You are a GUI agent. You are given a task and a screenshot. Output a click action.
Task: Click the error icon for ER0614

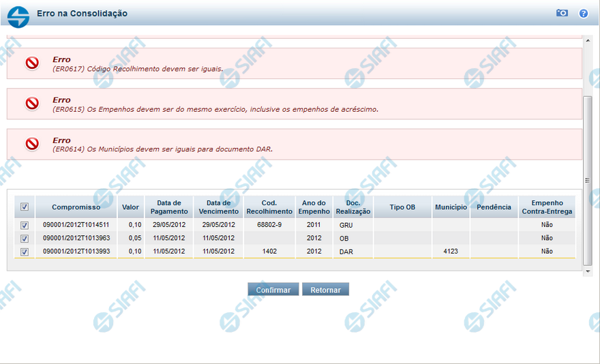pos(32,144)
